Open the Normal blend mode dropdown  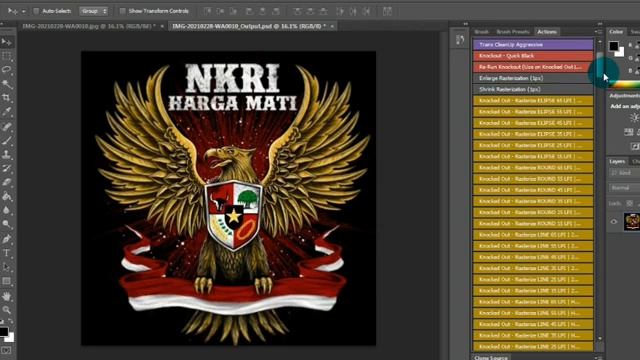coord(625,188)
